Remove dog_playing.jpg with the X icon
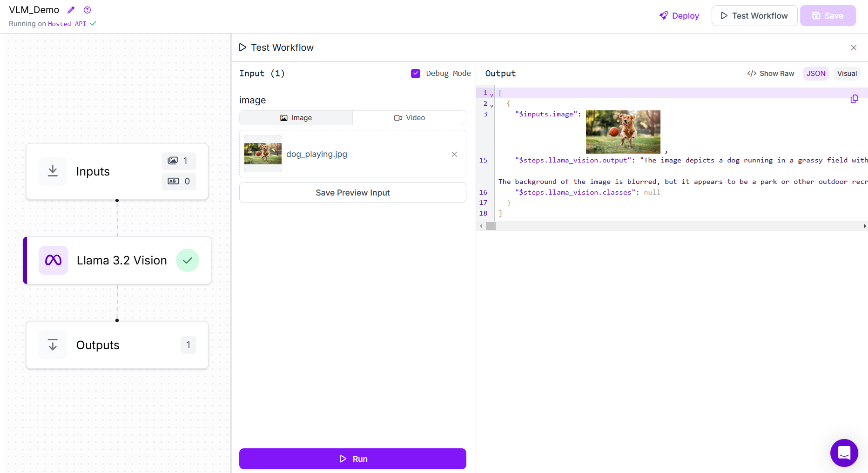Viewport: 868px width, 473px height. [454, 154]
